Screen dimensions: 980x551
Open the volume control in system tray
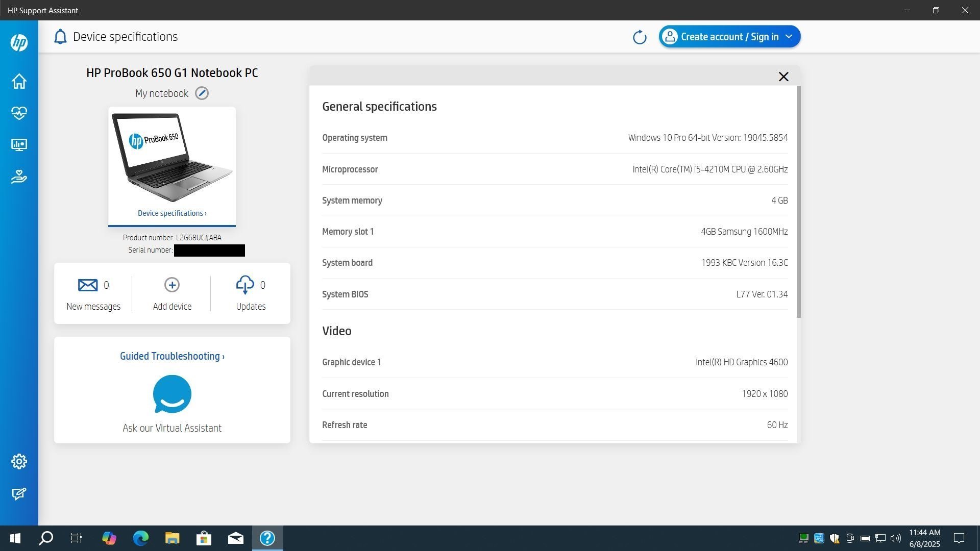896,538
